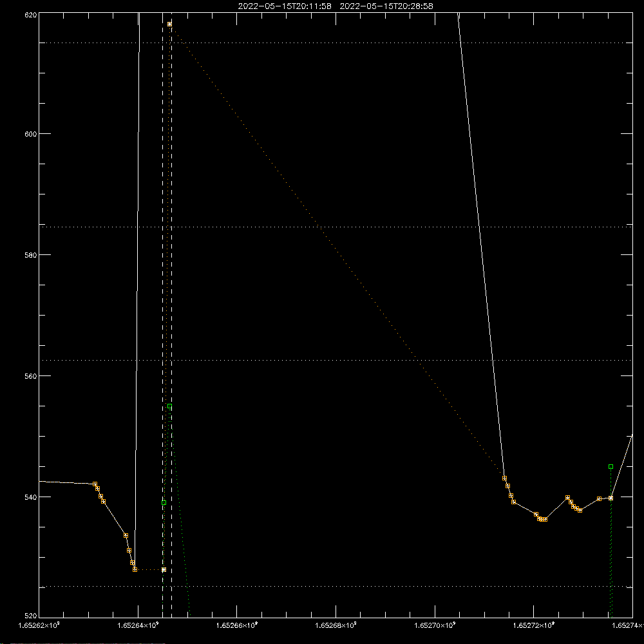Image resolution: width=644 pixels, height=644 pixels.
Task: Click the first orange marker after the long dotted diagonal
Action: coord(504,478)
